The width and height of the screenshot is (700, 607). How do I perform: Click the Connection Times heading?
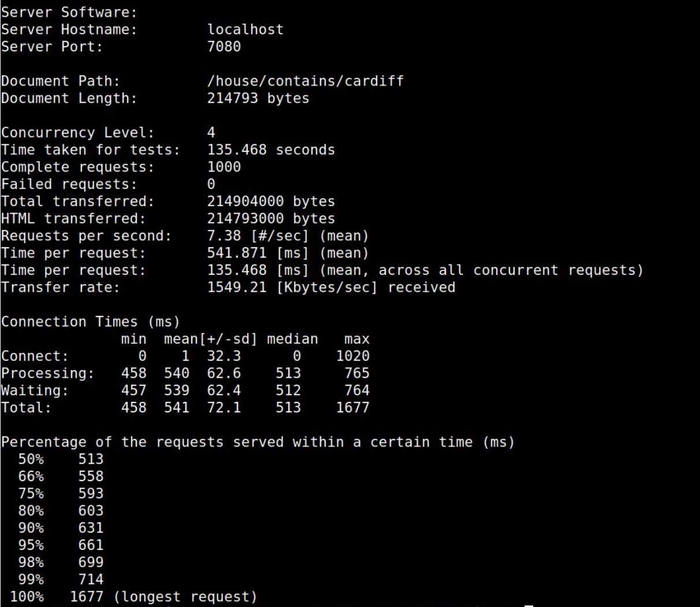(x=90, y=322)
